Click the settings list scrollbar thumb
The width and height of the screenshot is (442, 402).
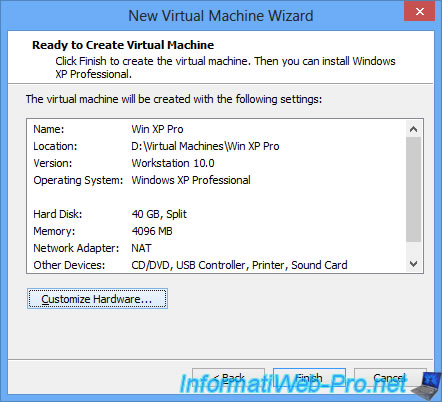click(413, 189)
